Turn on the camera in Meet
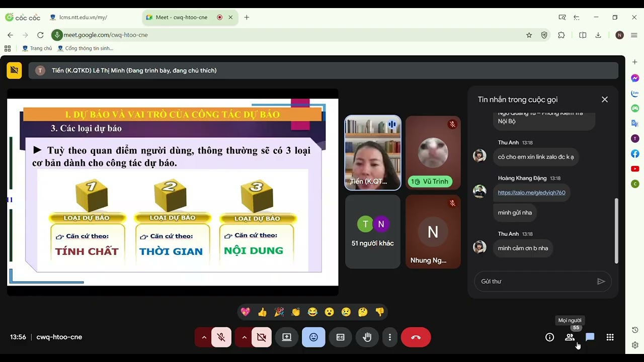 point(262,337)
